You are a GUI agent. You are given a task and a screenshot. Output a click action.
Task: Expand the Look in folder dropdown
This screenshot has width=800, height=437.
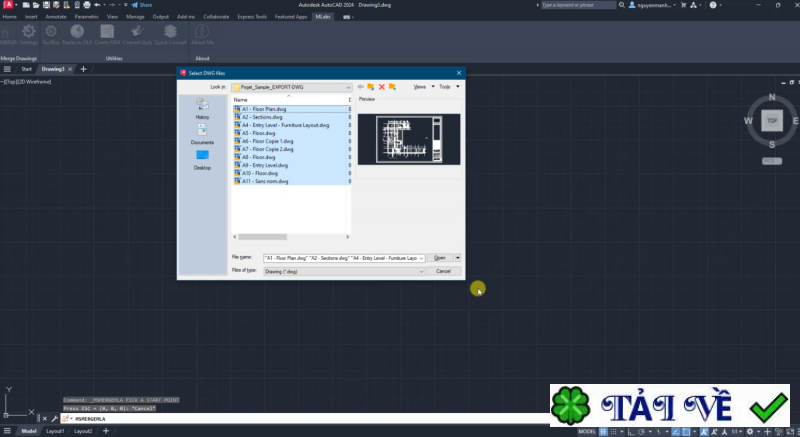(x=347, y=87)
